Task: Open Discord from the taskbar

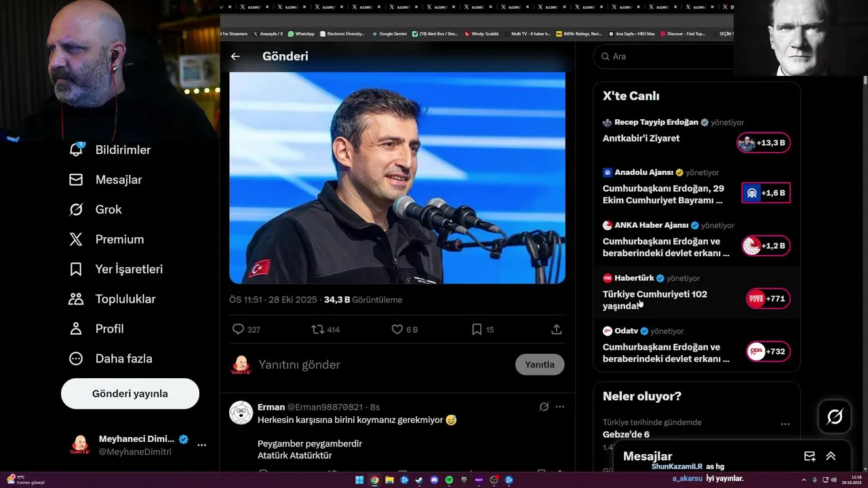Action: pyautogui.click(x=434, y=480)
